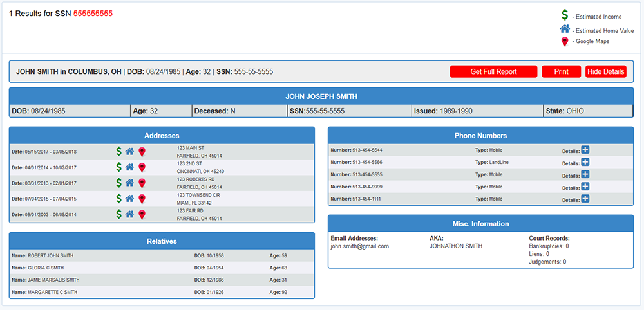Viewport: 644px width, 310px height.
Task: Click the green dollar Estimated Income legend icon
Action: [565, 15]
